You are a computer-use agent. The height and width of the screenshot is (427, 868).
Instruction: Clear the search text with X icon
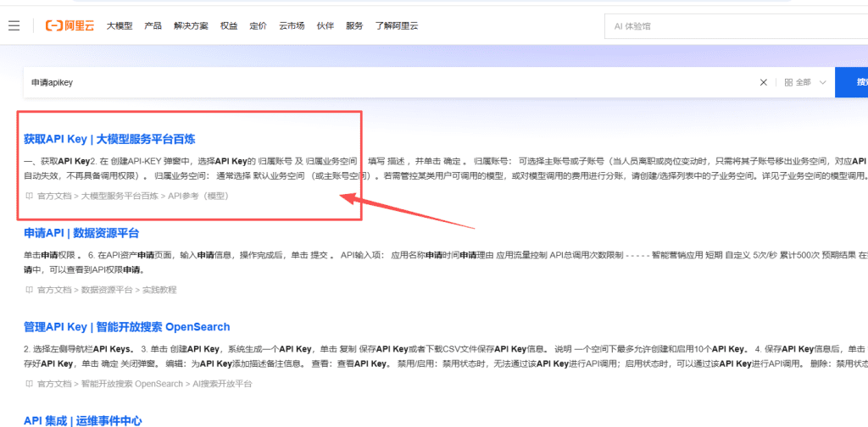point(763,82)
